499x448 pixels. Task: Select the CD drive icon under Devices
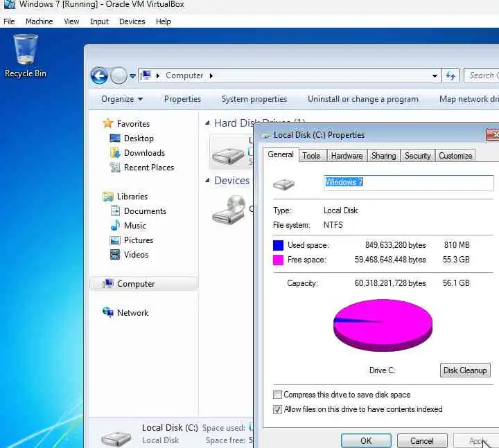pos(229,210)
